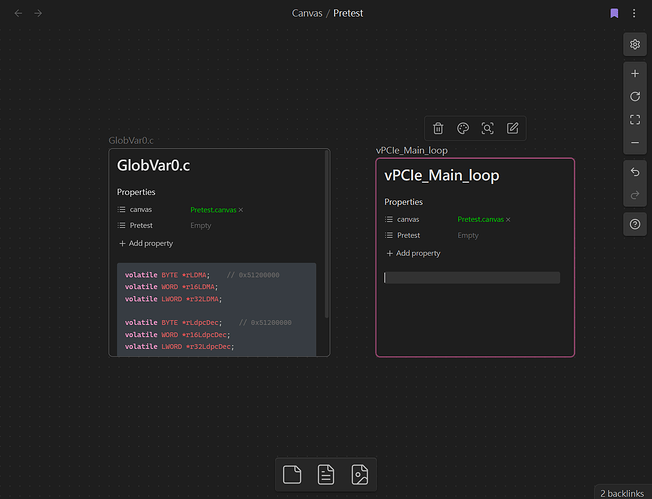Zoom out with the minus button

(x=635, y=143)
